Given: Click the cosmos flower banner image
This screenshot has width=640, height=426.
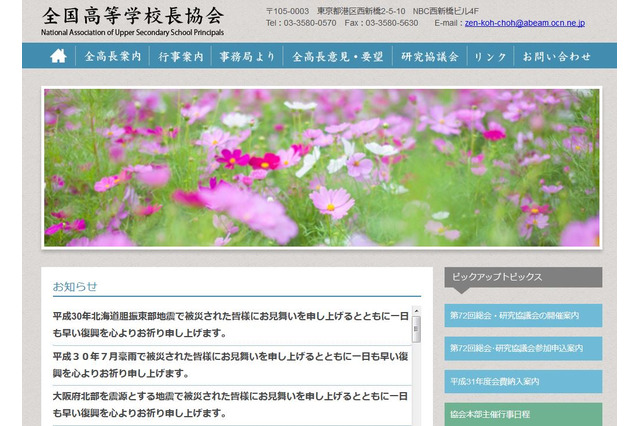Looking at the screenshot, I should pos(322,168).
